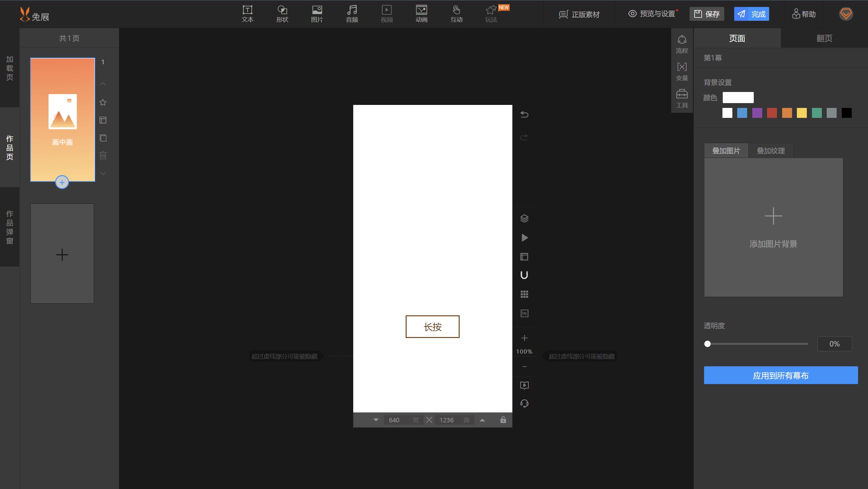Image resolution: width=868 pixels, height=489 pixels.
Task: Choose the yellow color swatch
Action: [x=802, y=113]
